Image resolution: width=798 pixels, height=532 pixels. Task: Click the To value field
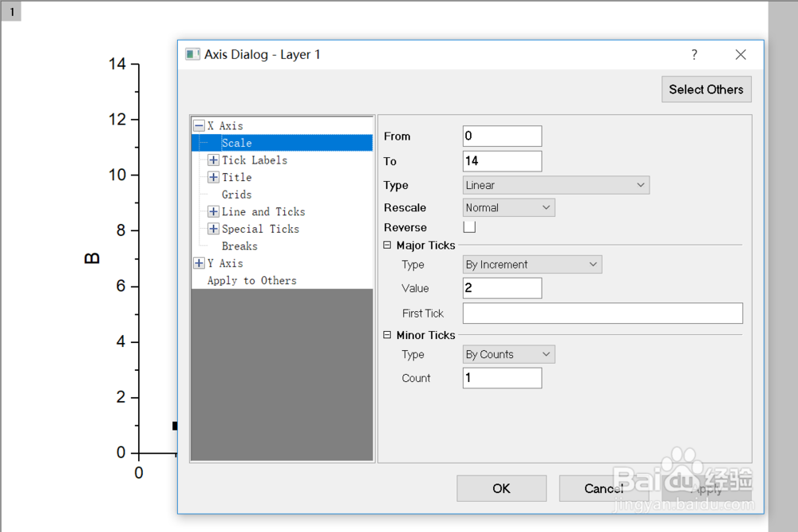(x=502, y=161)
